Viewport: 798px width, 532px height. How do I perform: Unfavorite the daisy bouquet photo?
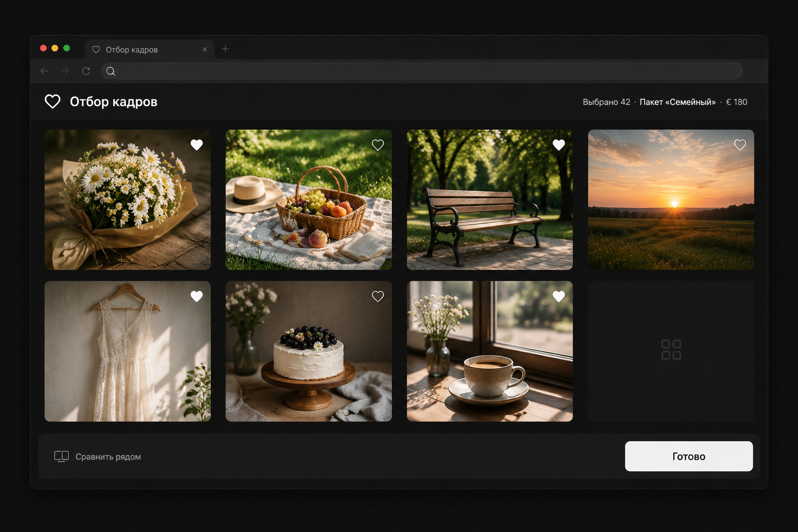pos(196,145)
